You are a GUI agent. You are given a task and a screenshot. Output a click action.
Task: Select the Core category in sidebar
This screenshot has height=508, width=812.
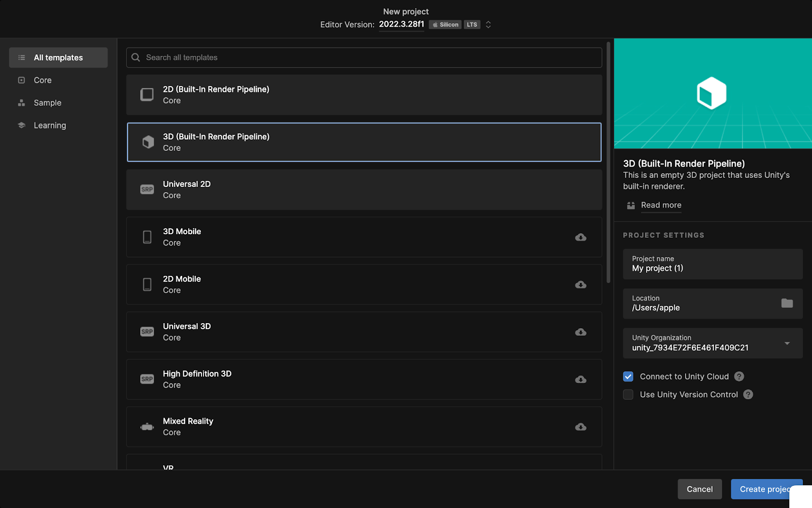point(43,80)
